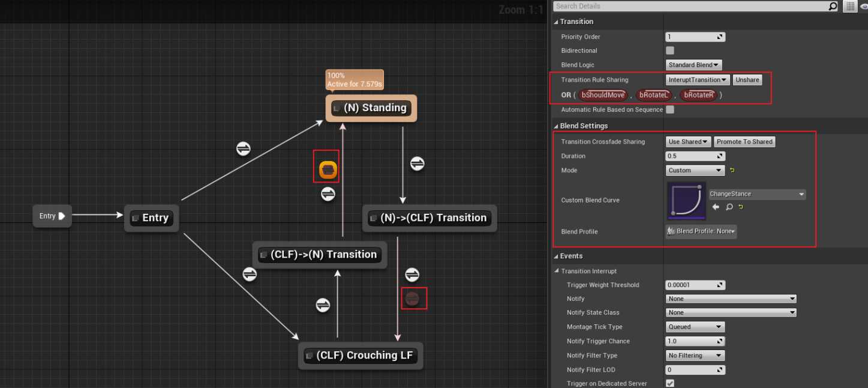
Task: Use selected asset arrow for blend curve
Action: 716,207
